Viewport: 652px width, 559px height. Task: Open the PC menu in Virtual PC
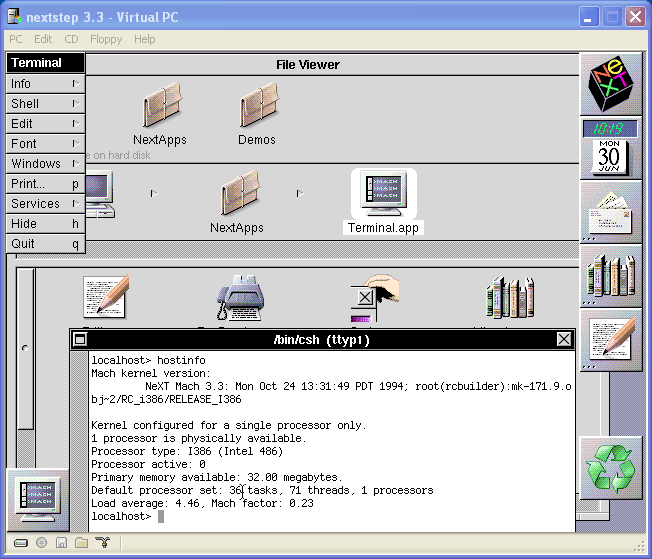click(16, 39)
